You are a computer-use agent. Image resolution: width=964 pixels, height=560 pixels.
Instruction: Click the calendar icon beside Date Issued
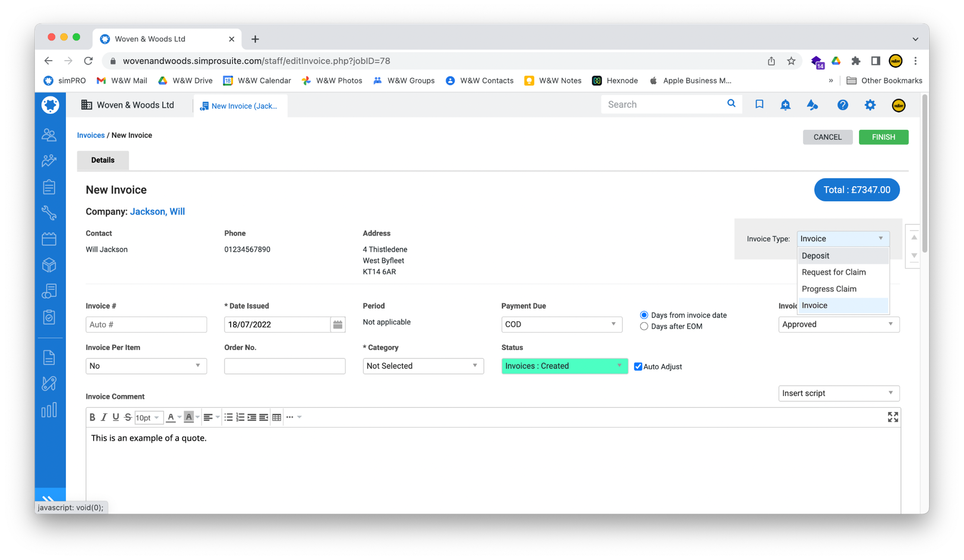[x=337, y=325]
